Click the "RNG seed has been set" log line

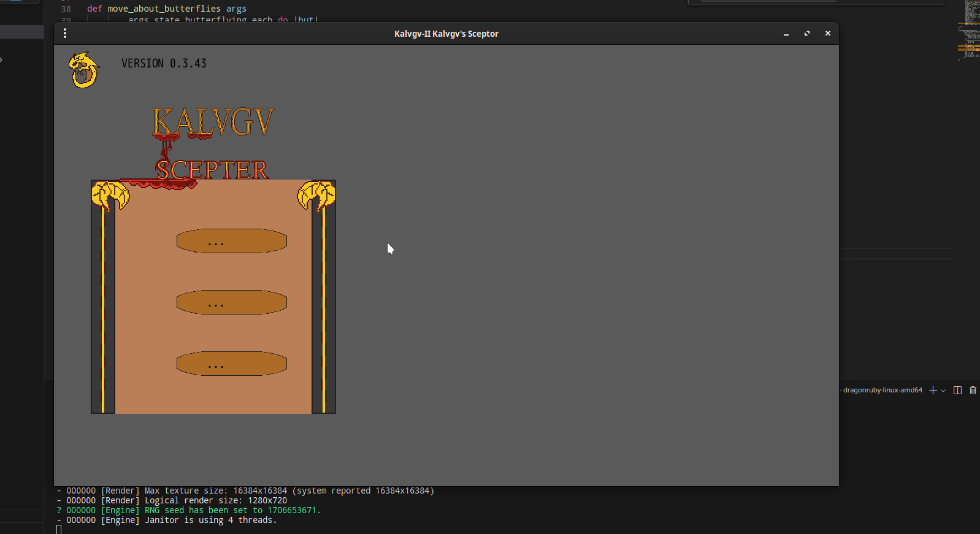point(189,510)
